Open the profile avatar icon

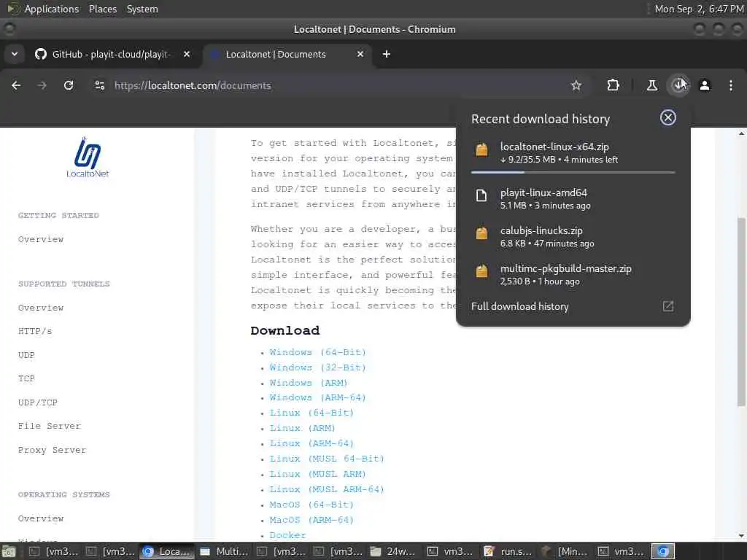pos(705,85)
